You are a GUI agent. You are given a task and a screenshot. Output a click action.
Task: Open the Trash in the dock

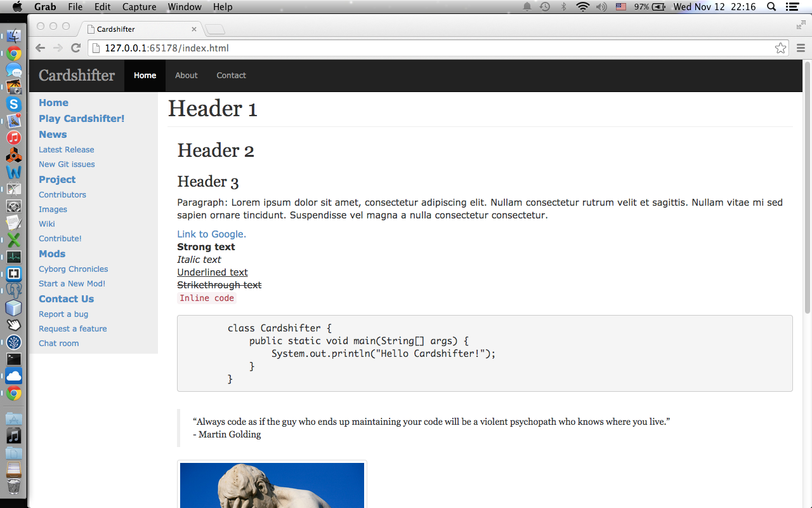point(14,487)
